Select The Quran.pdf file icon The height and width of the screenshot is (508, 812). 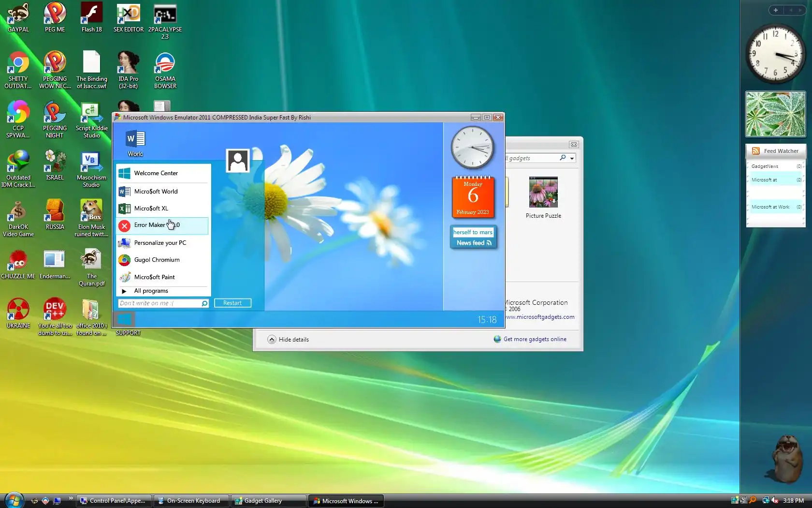pos(91,268)
